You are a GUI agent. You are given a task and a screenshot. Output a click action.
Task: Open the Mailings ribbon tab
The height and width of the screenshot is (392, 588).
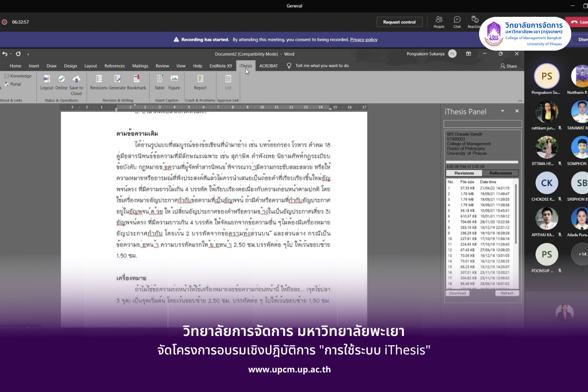pyautogui.click(x=140, y=66)
